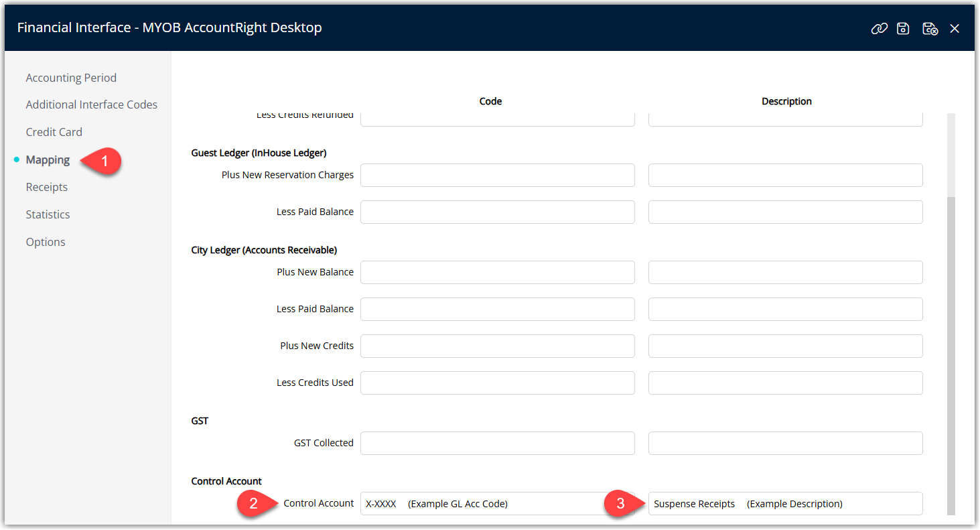980x530 pixels.
Task: Click Plus New Credits Code field
Action: click(x=498, y=346)
